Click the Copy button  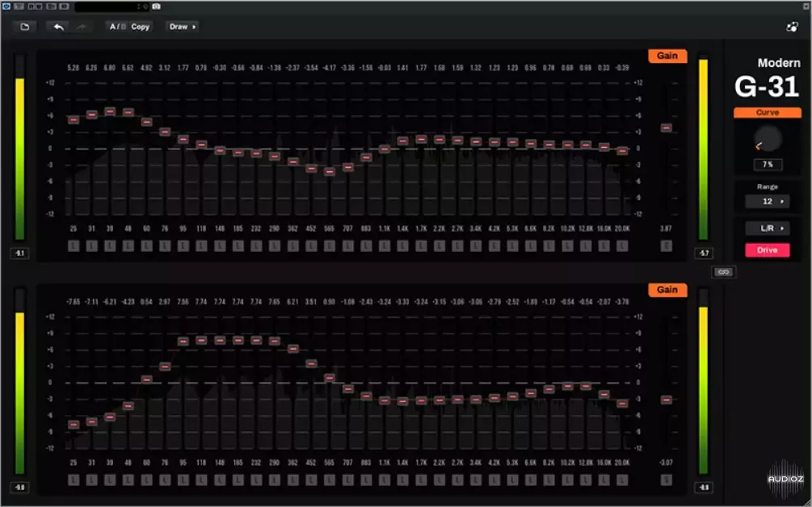[x=141, y=27]
